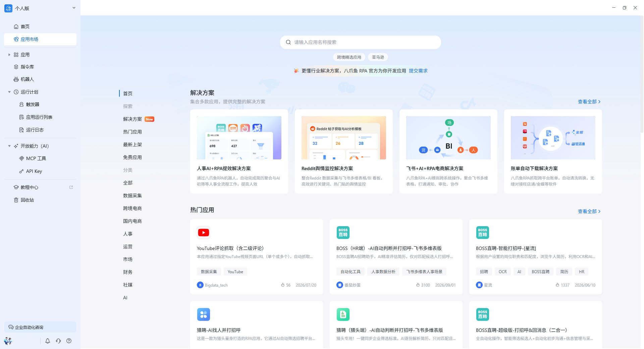
Task: Click the headset support icon
Action: click(x=58, y=341)
